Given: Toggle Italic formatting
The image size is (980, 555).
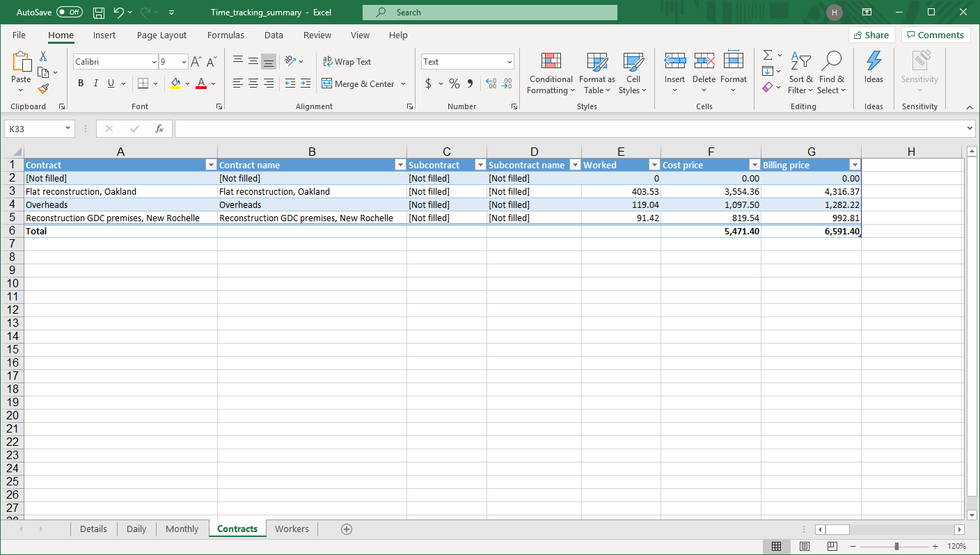Looking at the screenshot, I should [95, 83].
